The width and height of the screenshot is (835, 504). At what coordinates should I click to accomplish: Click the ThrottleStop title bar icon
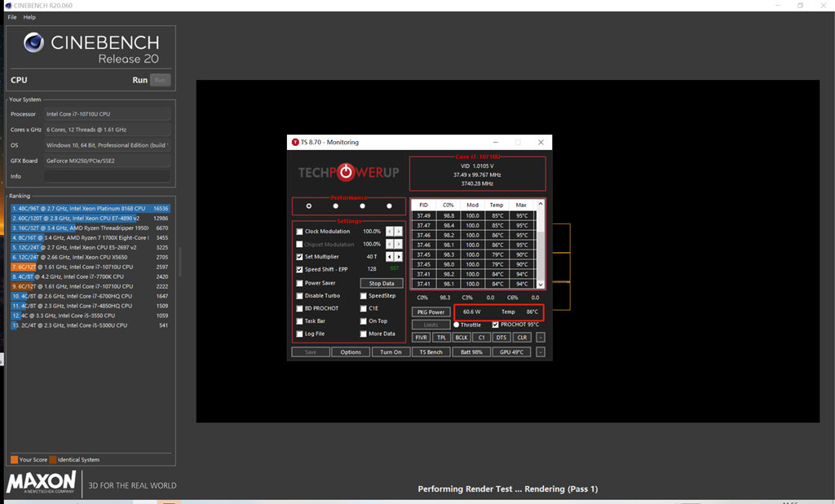(x=295, y=142)
